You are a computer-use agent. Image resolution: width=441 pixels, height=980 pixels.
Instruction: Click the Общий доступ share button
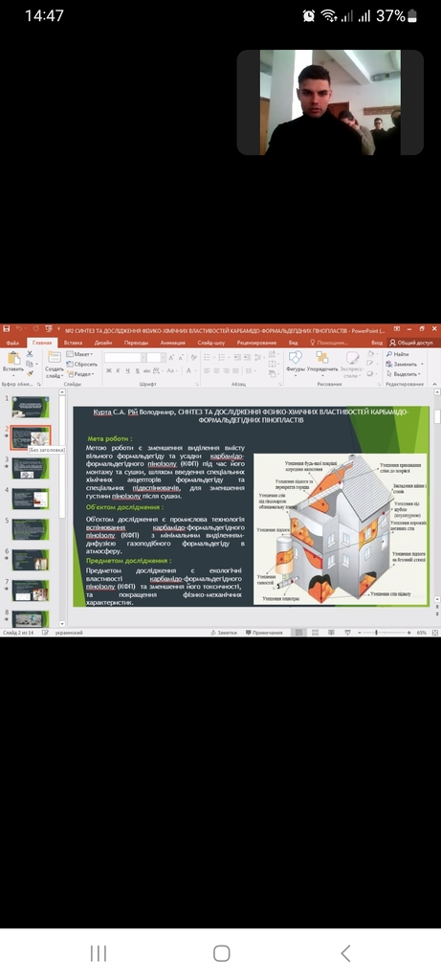tap(411, 343)
